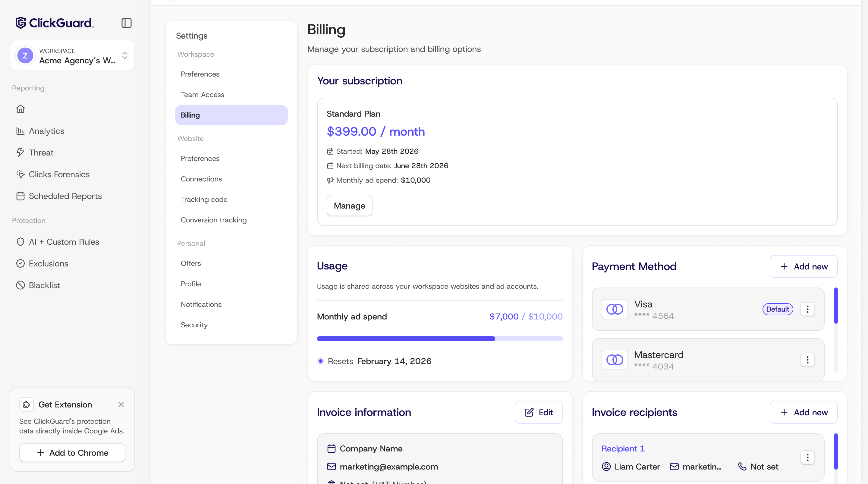Image resolution: width=868 pixels, height=484 pixels.
Task: Click Add to Chrome button
Action: tap(72, 453)
